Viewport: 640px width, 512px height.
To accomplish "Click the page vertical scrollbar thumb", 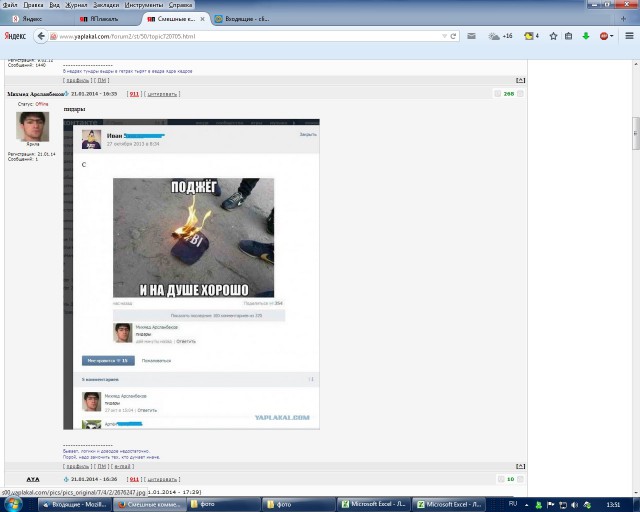I will click(x=636, y=134).
